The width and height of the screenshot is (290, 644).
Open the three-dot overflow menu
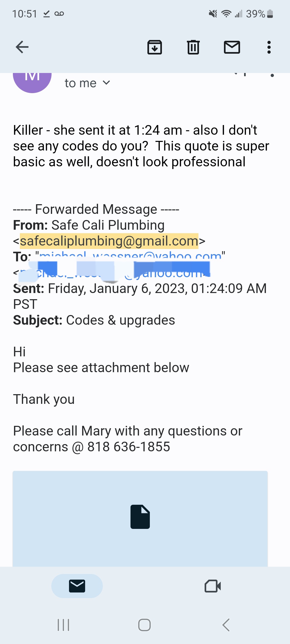269,47
